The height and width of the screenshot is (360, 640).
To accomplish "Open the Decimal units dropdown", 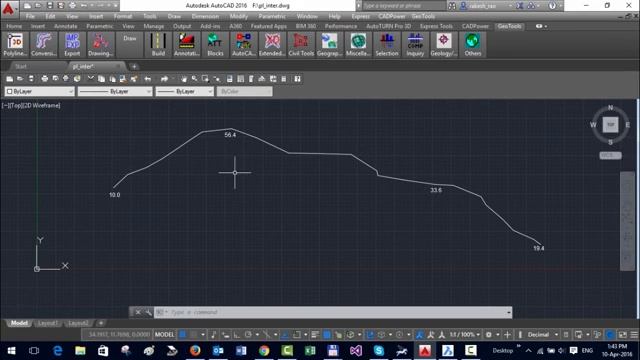I will point(542,335).
